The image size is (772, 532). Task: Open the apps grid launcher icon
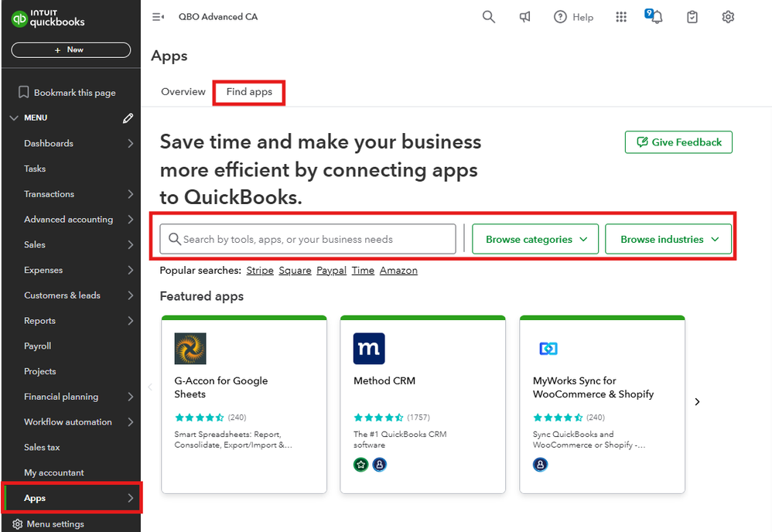(620, 16)
